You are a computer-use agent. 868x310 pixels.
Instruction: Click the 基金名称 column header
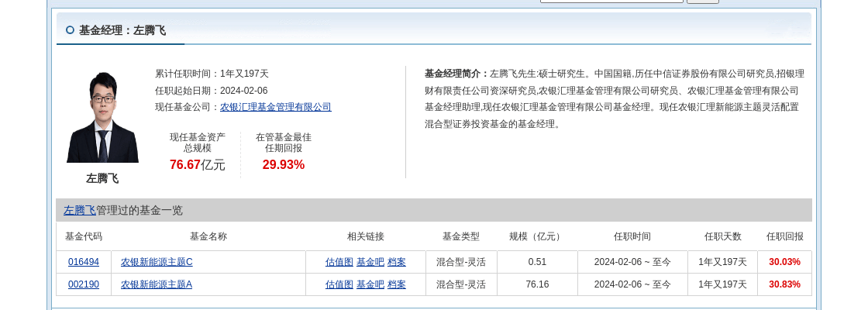coord(208,236)
